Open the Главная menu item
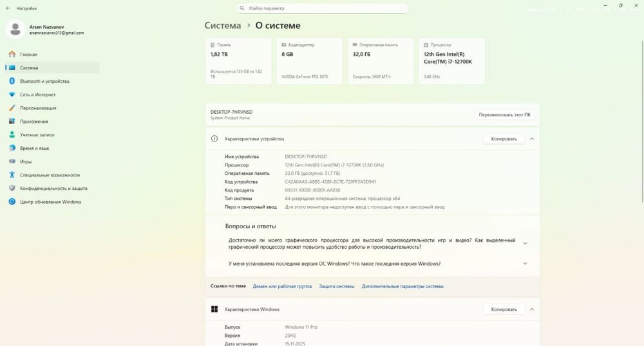Image resolution: width=644 pixels, height=346 pixels. pyautogui.click(x=28, y=55)
